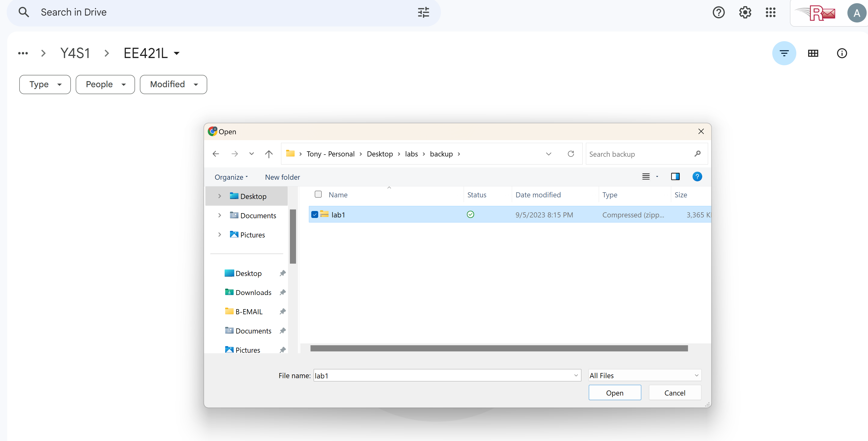The width and height of the screenshot is (868, 441).
Task: Uncheck the lab1 file checkbox
Action: [314, 214]
